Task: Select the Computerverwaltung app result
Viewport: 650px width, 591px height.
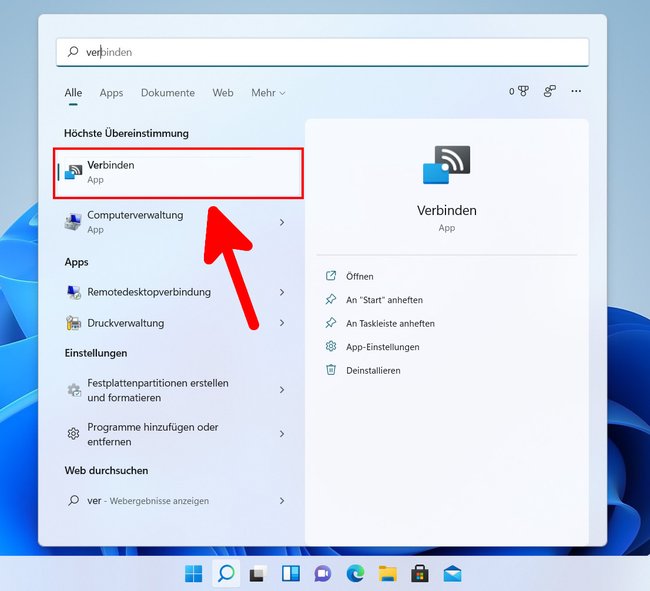Action: coord(178,222)
